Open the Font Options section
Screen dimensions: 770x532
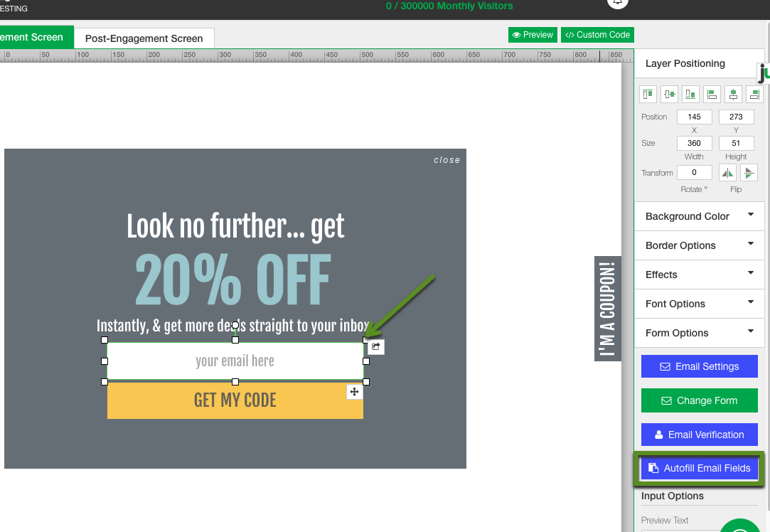[699, 304]
